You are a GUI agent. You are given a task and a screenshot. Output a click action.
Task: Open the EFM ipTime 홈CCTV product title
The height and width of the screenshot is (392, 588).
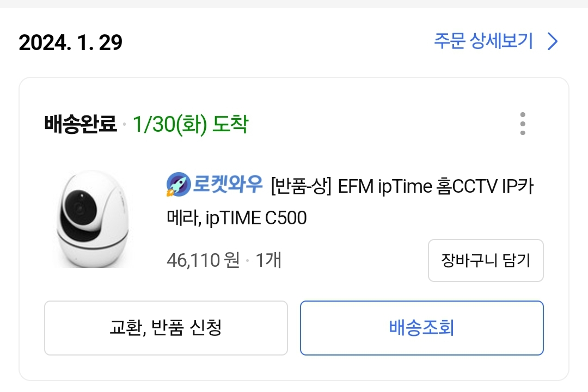point(350,202)
